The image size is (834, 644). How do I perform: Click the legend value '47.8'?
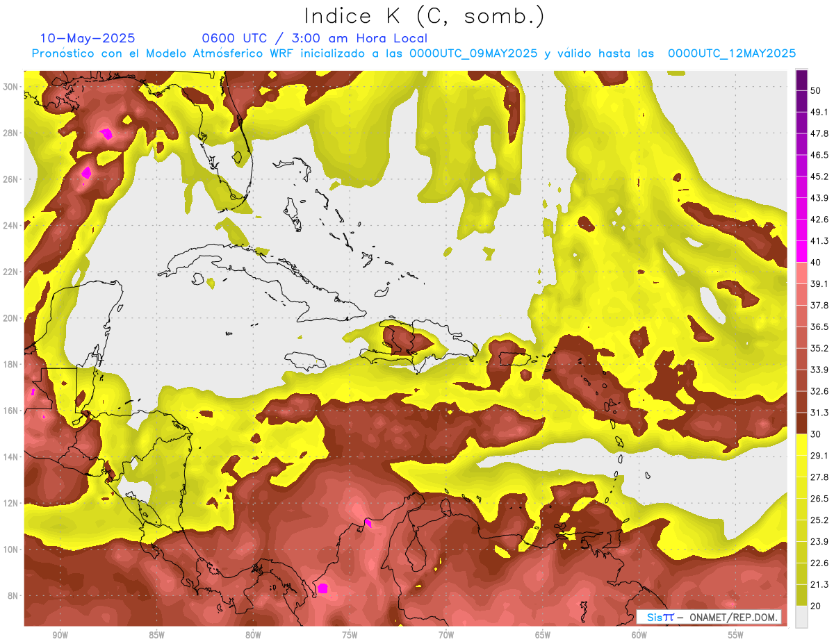tap(819, 133)
